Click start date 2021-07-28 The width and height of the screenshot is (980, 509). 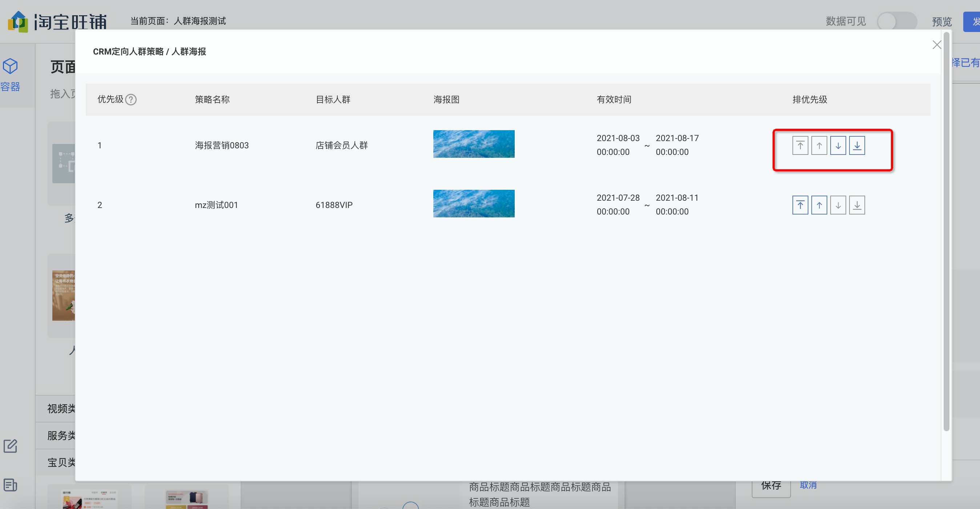click(618, 198)
